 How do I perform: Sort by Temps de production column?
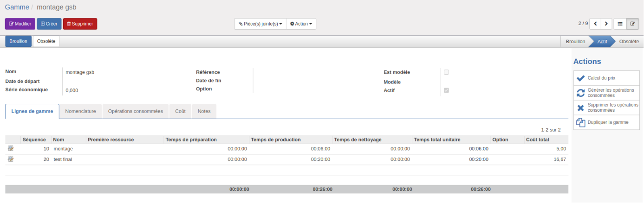click(x=290, y=140)
